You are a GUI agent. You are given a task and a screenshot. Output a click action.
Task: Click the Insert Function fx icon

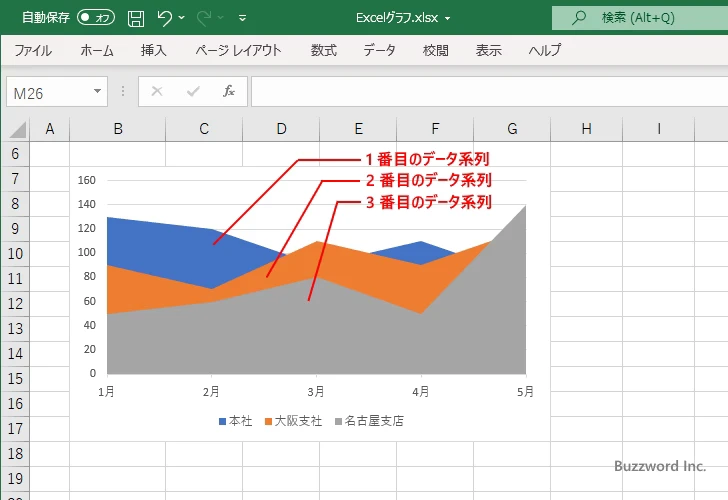tap(228, 91)
